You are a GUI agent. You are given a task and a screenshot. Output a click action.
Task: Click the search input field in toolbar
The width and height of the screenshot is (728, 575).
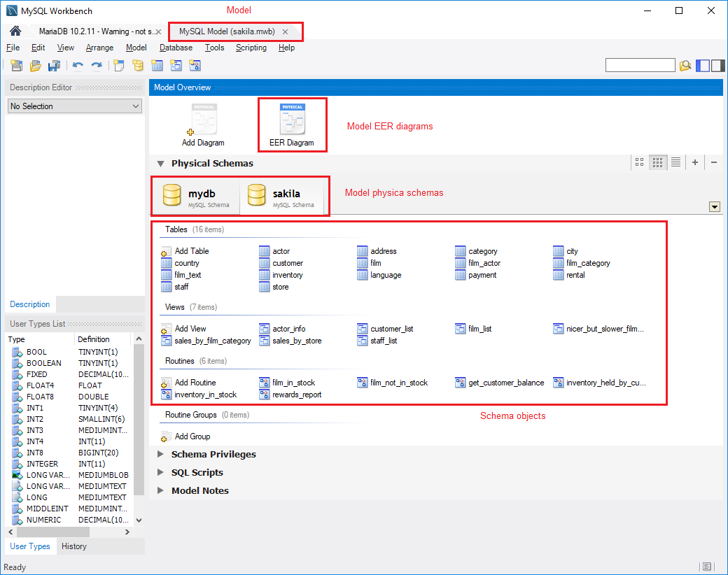(640, 65)
